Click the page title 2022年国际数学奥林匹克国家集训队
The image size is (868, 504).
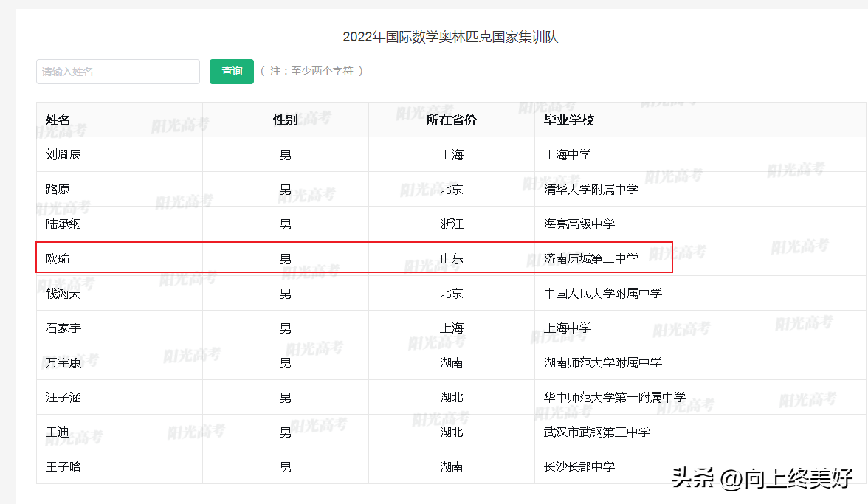click(x=450, y=37)
